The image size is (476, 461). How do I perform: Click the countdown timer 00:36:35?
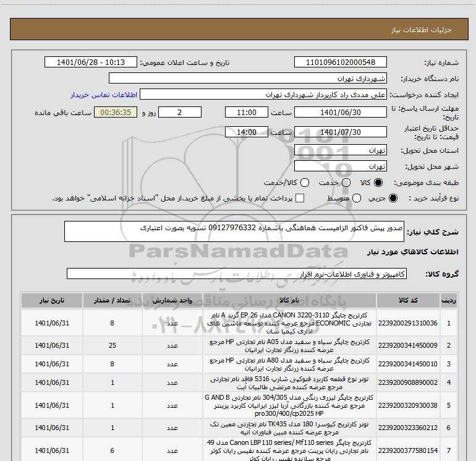[116, 112]
